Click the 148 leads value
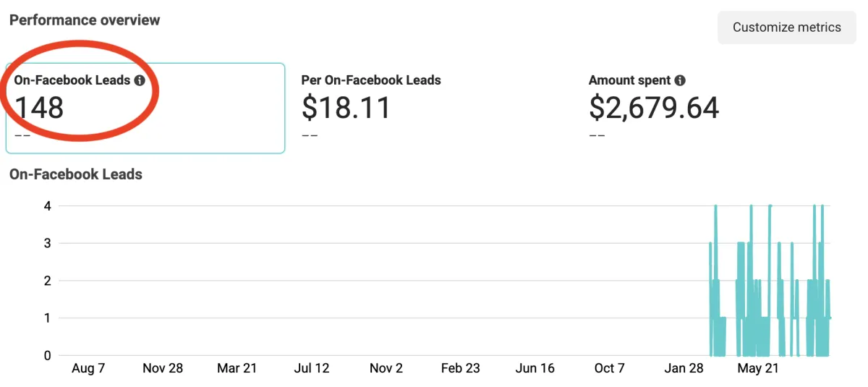 pyautogui.click(x=39, y=108)
